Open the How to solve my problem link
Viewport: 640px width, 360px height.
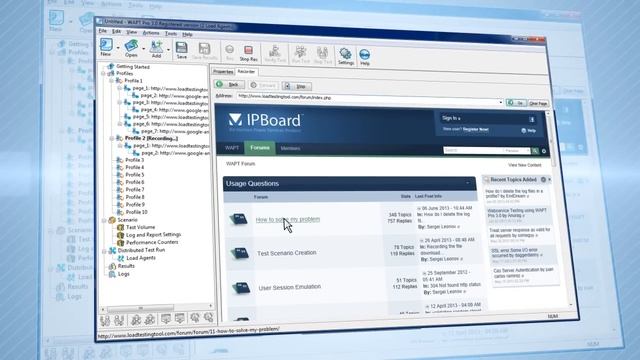pyautogui.click(x=288, y=219)
